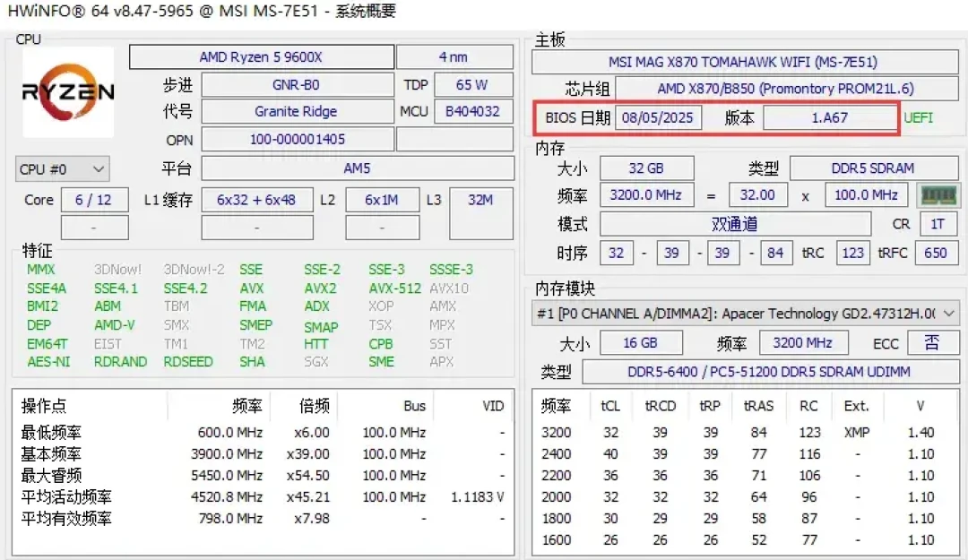Click the tRC timing value 123

click(x=853, y=253)
